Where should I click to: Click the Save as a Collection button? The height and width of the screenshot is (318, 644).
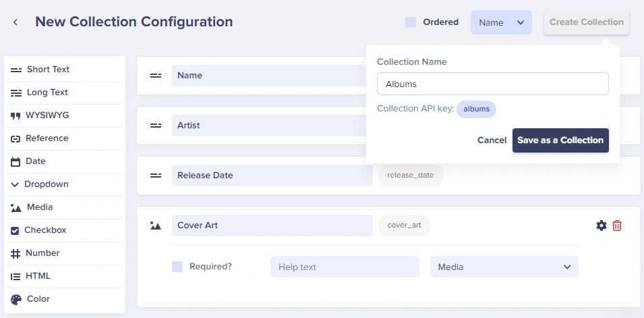point(560,140)
